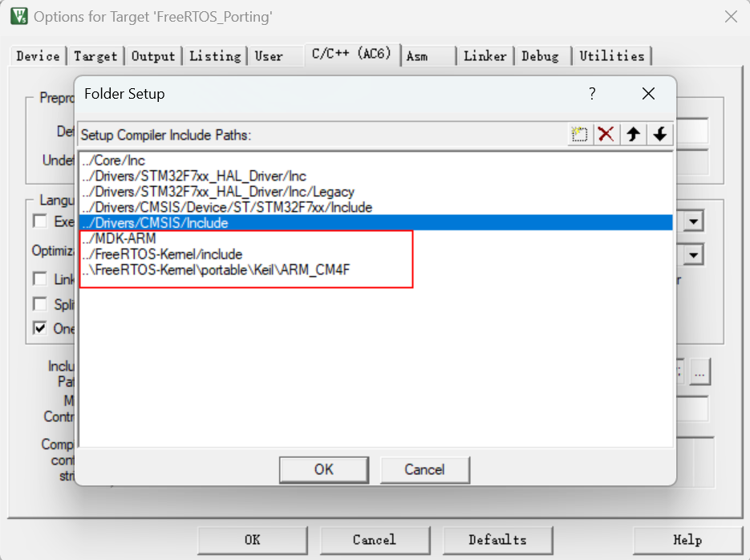Image resolution: width=750 pixels, height=560 pixels.
Task: Close the Folder Setup dialog
Action: [648, 94]
